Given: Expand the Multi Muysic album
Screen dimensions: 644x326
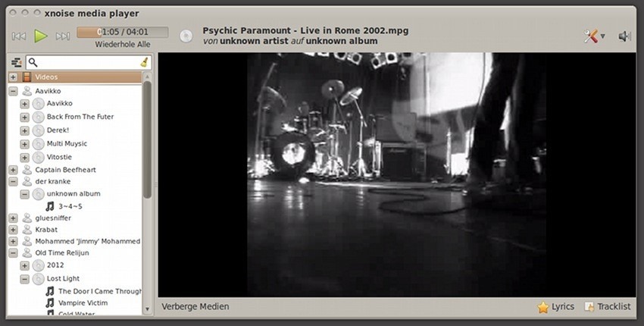Looking at the screenshot, I should click(25, 144).
